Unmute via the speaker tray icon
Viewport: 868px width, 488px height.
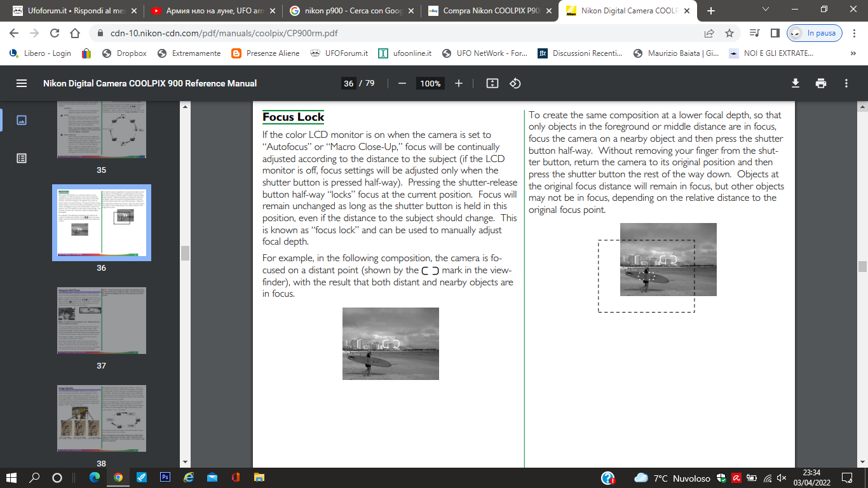(782, 478)
